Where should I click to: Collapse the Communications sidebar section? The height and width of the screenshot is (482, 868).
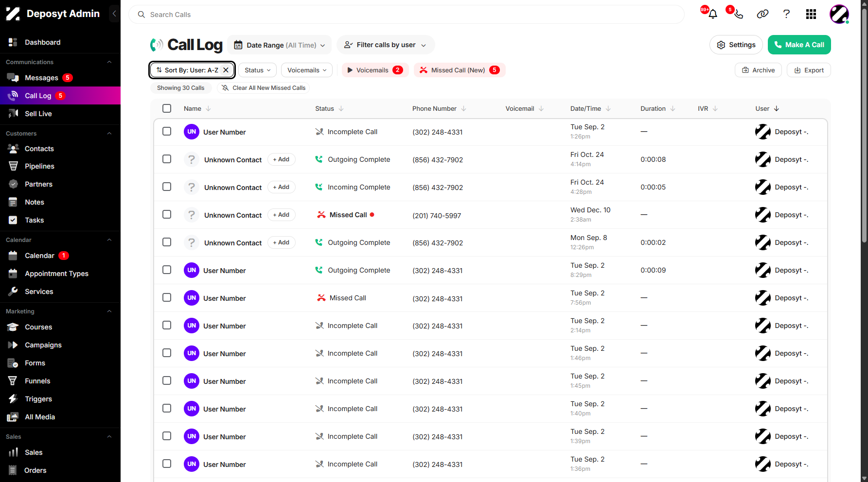pos(109,62)
